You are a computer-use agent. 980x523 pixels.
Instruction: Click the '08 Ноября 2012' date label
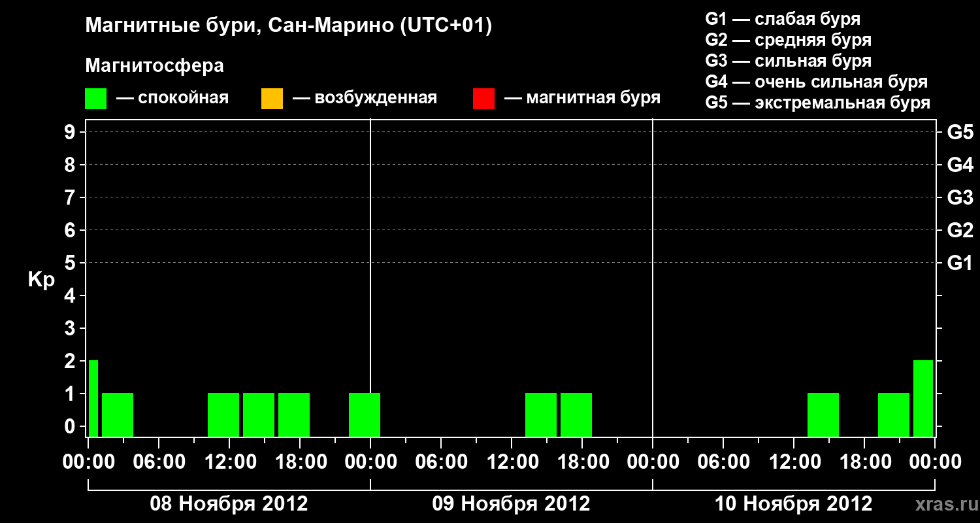229,503
